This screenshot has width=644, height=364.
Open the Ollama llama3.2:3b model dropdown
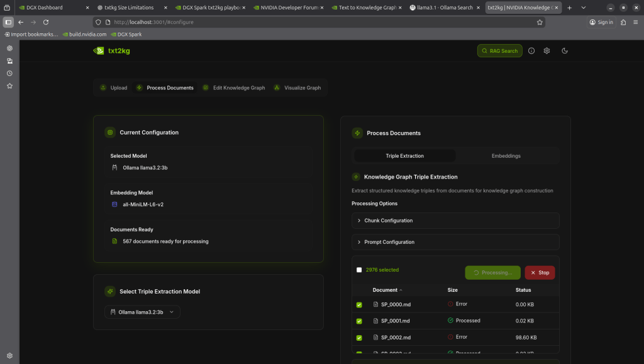pyautogui.click(x=142, y=312)
